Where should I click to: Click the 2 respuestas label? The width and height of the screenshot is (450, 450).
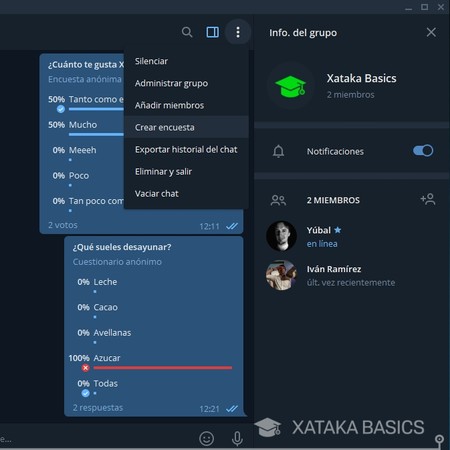(x=98, y=408)
